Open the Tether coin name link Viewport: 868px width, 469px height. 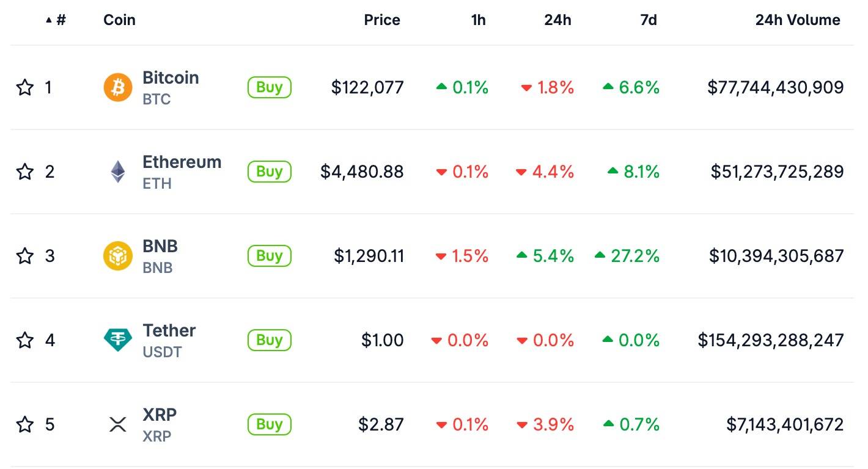(x=169, y=331)
